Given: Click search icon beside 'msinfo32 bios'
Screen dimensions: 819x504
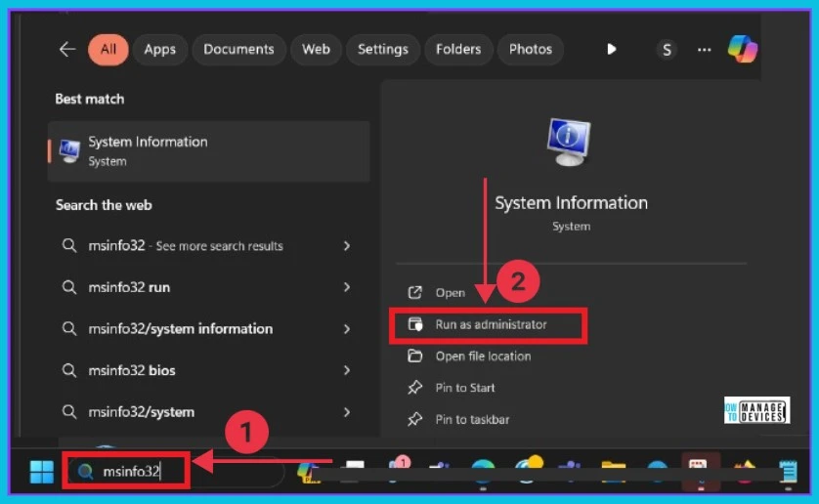Looking at the screenshot, I should click(x=69, y=370).
